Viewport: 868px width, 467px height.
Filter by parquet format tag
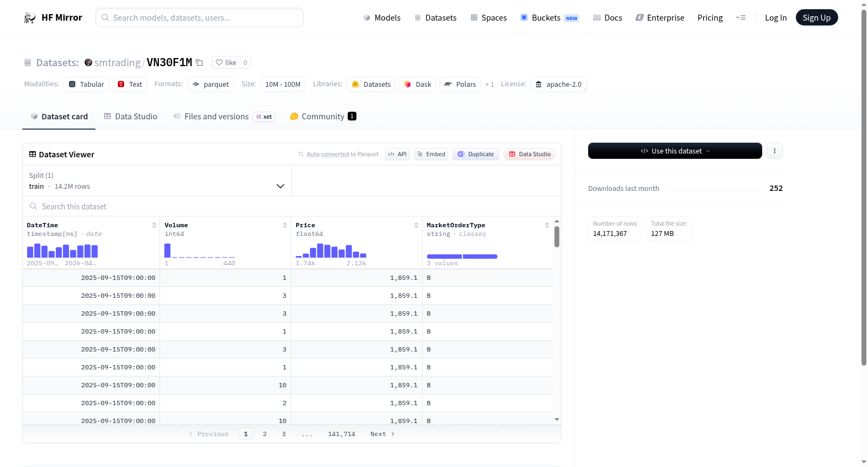click(x=210, y=84)
